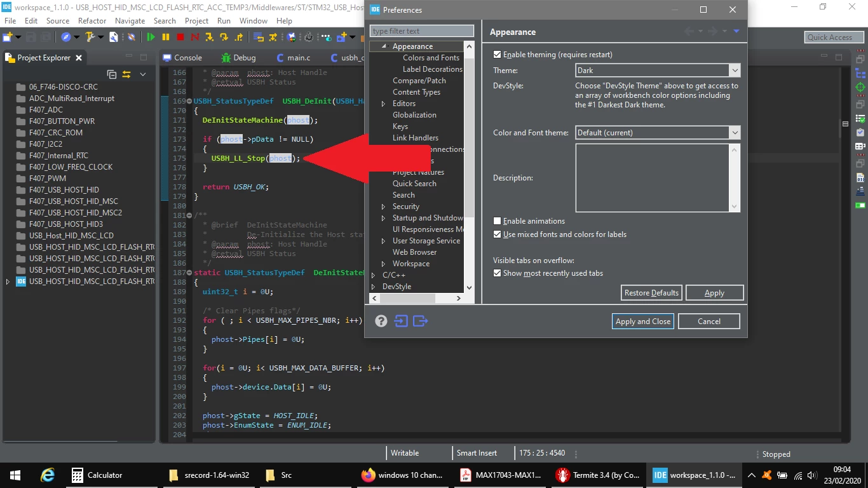The height and width of the screenshot is (488, 868).
Task: Open the Color and Font theme dropdown
Action: click(x=658, y=133)
